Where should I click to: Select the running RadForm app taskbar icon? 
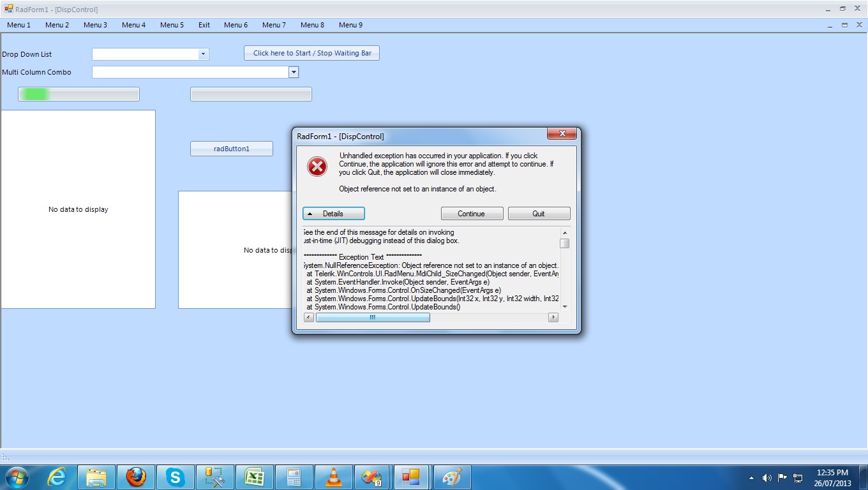[x=412, y=477]
